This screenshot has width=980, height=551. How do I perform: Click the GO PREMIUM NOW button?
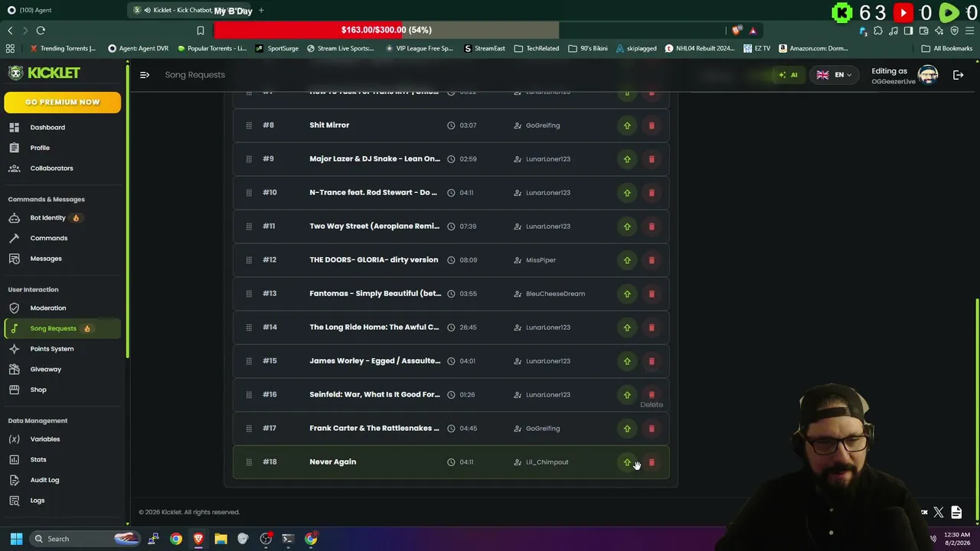pyautogui.click(x=62, y=103)
